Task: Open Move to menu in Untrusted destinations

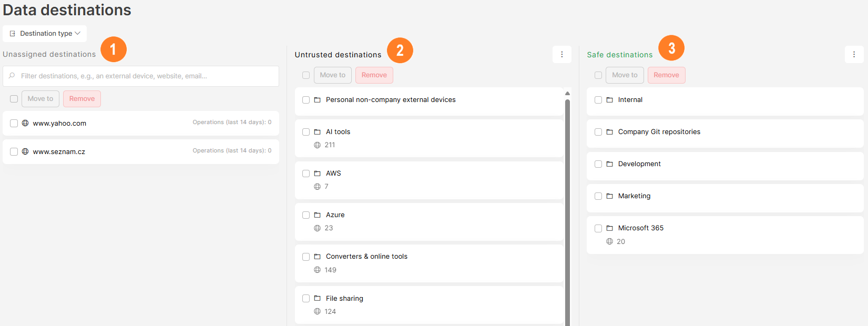Action: (x=333, y=75)
